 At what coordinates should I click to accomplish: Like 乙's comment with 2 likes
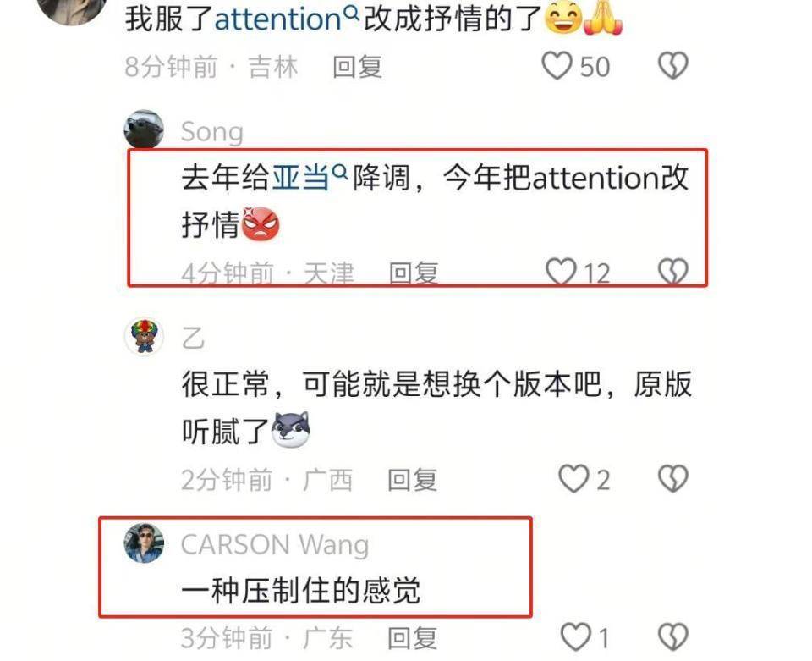573,479
